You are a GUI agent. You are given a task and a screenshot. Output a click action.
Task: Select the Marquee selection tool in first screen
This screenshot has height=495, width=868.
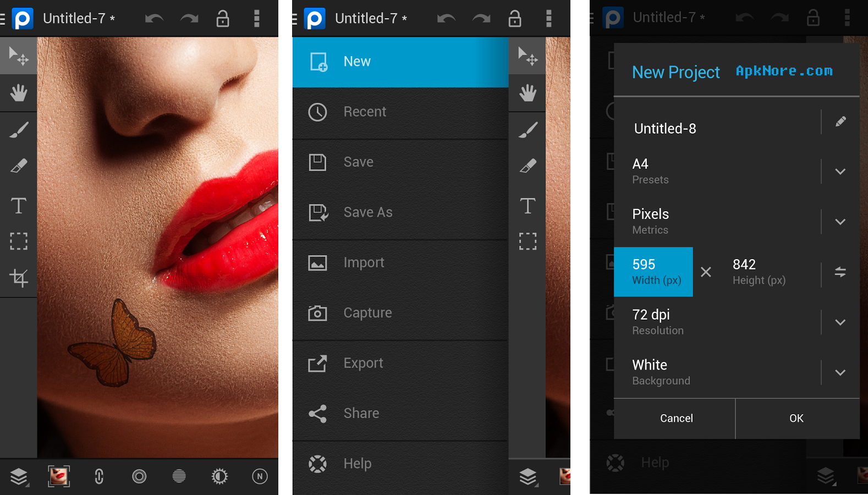tap(18, 241)
